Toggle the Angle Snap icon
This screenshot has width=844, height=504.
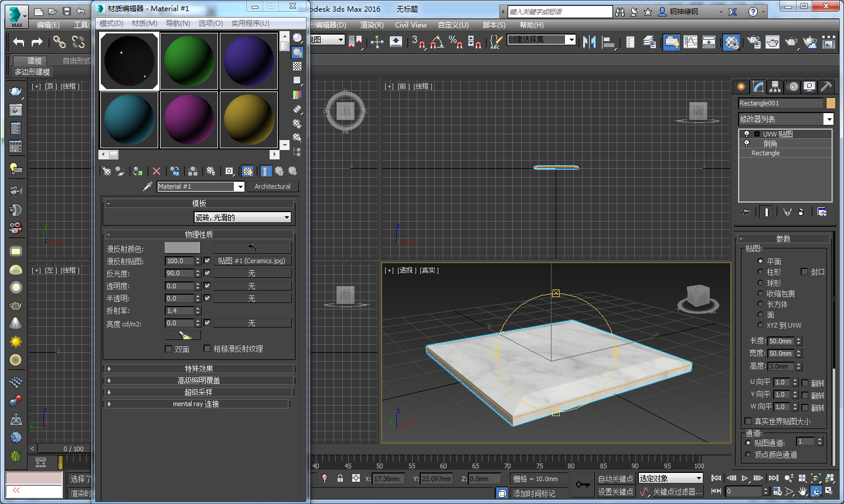[x=437, y=41]
